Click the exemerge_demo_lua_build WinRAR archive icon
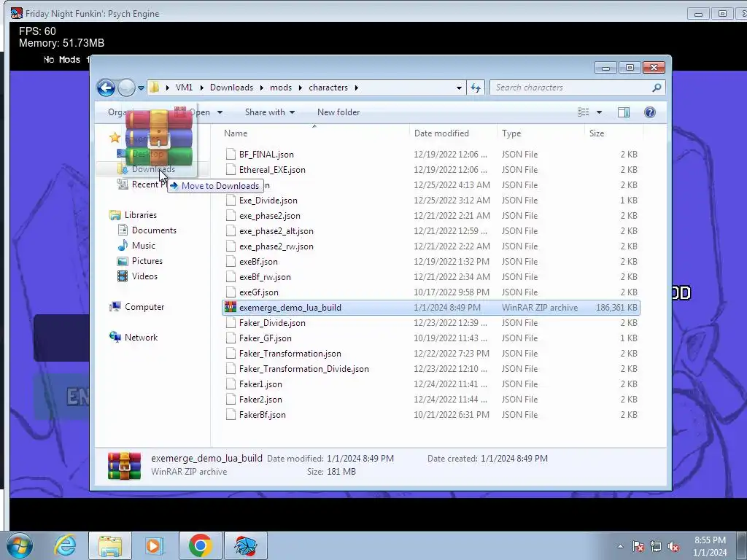This screenshot has height=560, width=747. [x=231, y=308]
